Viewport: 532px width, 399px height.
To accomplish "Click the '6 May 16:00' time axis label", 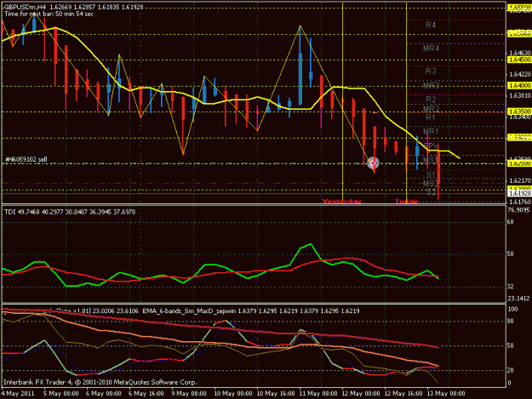I will [x=146, y=394].
